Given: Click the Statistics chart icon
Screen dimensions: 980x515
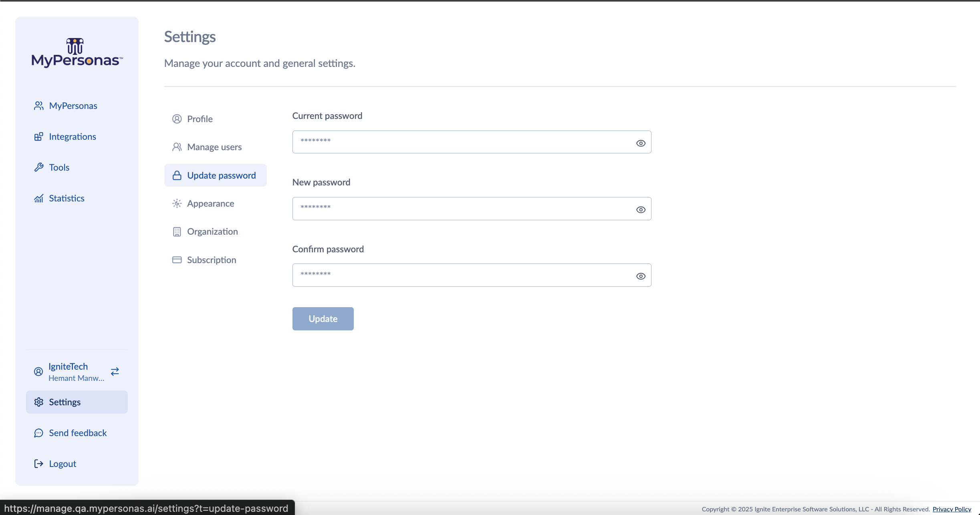Looking at the screenshot, I should pyautogui.click(x=38, y=198).
